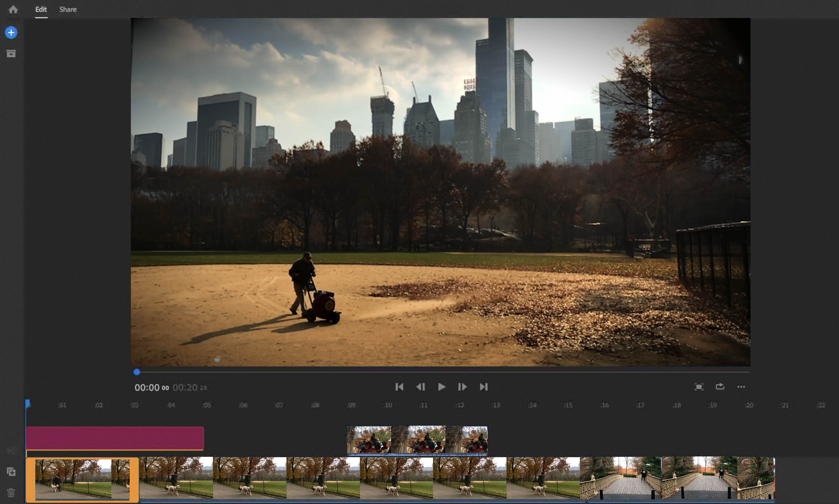Open the Project panel icon
The height and width of the screenshot is (504, 839).
click(11, 54)
